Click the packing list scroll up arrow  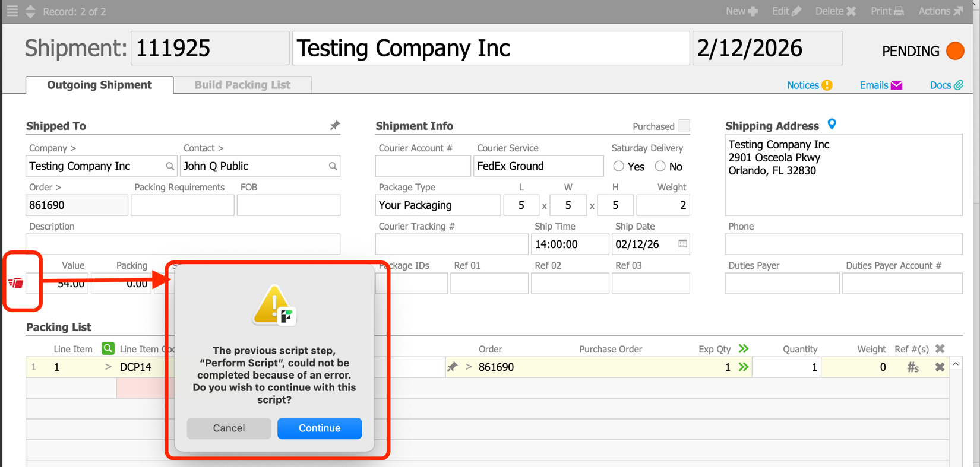(x=956, y=364)
